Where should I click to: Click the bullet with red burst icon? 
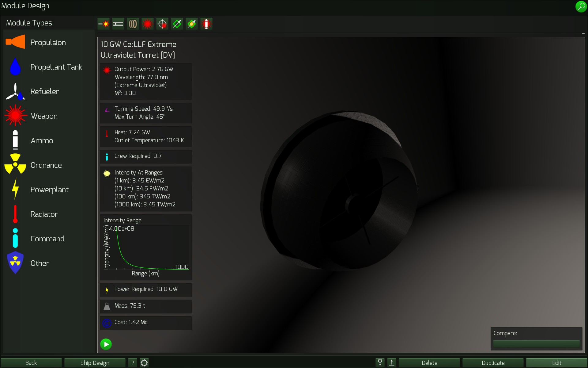coord(206,24)
